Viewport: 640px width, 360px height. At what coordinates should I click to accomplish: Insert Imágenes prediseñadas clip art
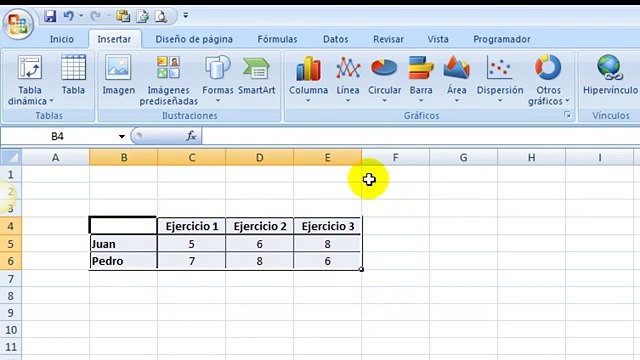coord(169,80)
